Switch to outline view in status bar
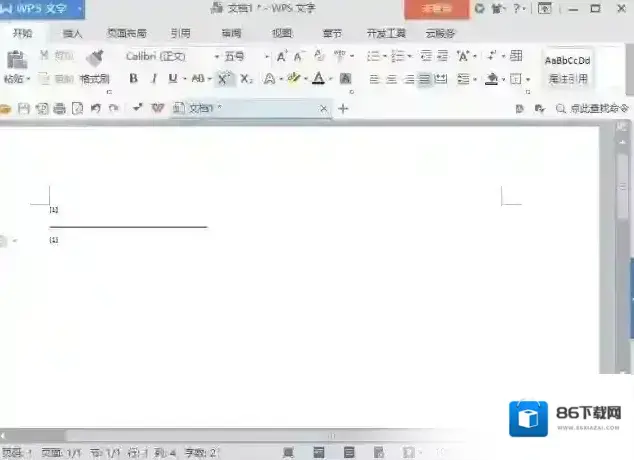 pyautogui.click(x=349, y=452)
